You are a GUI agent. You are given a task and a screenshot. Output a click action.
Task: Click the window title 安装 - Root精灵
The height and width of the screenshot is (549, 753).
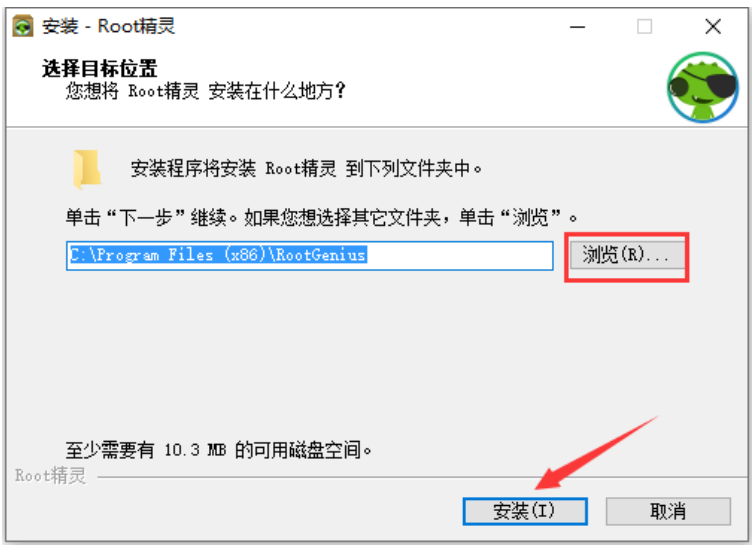[108, 26]
